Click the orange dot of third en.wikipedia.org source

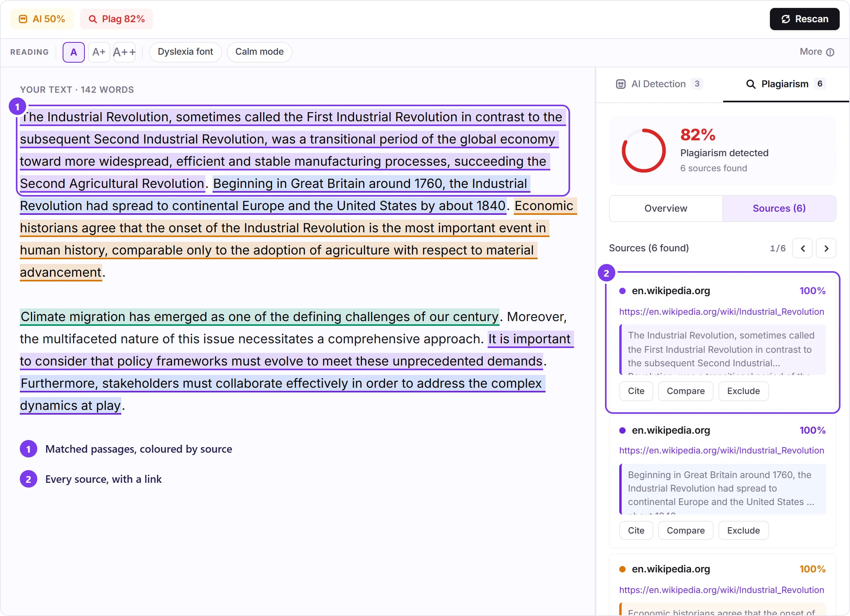pyautogui.click(x=622, y=569)
